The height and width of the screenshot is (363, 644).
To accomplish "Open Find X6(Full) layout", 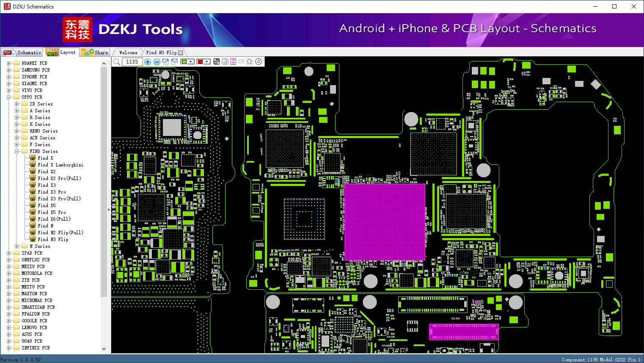I will 54,219.
